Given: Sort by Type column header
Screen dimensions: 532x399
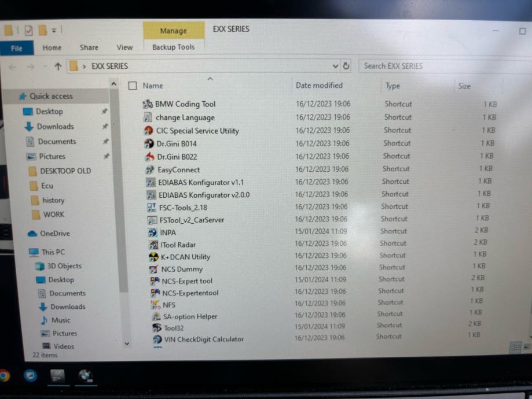Looking at the screenshot, I should click(x=392, y=86).
